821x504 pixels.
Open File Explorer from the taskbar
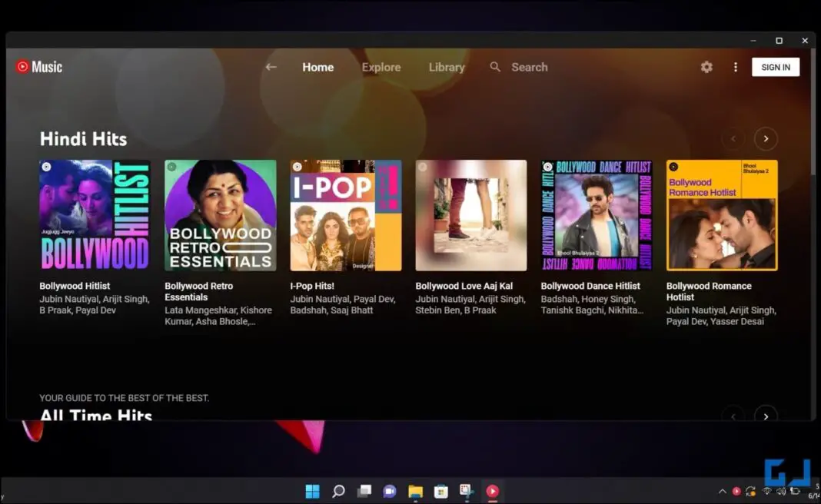(x=414, y=491)
